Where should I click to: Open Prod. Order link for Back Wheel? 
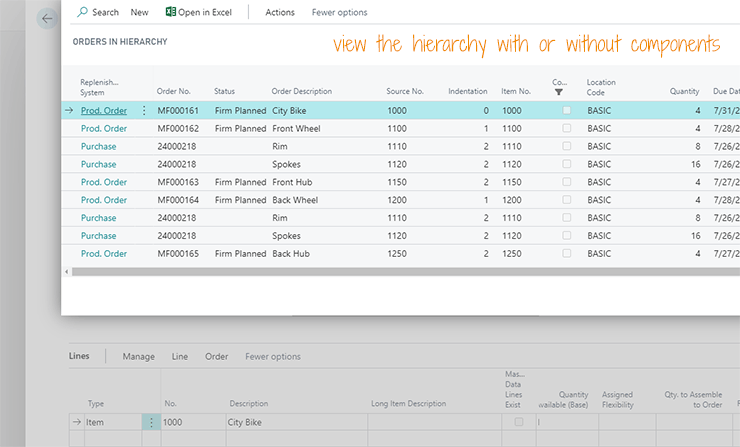[104, 200]
